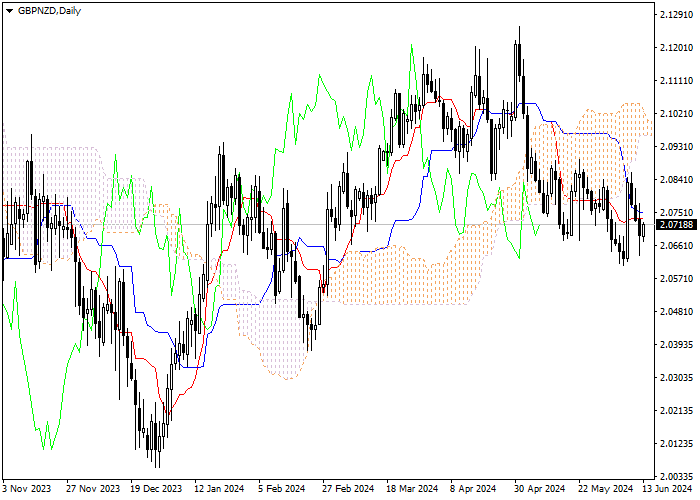
Task: Click price axis label 2.05710
Action: point(676,279)
